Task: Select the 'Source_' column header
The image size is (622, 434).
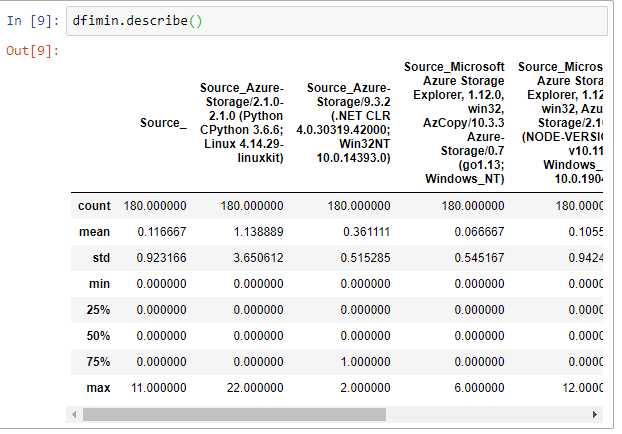Action: [163, 123]
